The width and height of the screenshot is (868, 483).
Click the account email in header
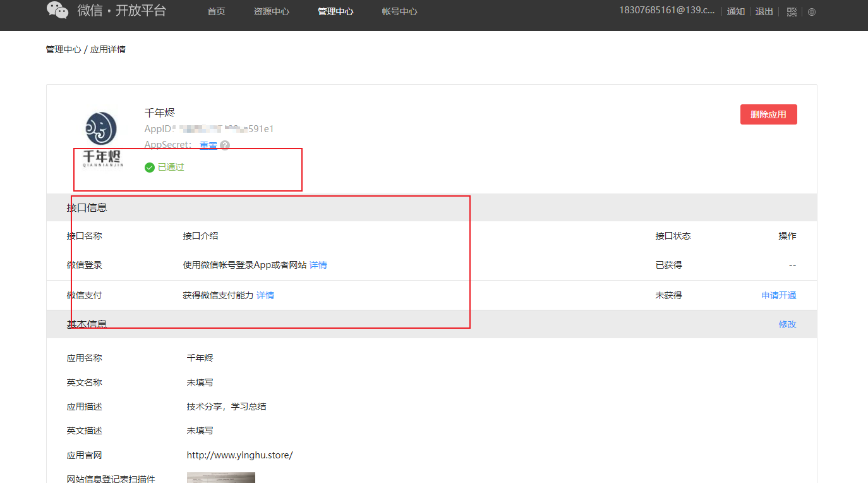pos(667,11)
